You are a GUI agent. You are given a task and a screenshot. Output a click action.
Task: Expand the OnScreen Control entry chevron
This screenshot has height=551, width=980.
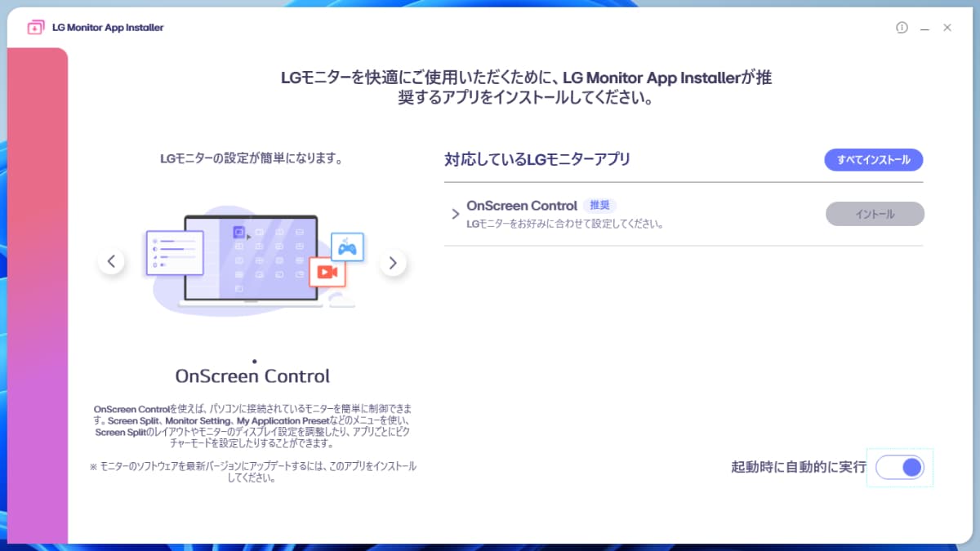click(x=456, y=214)
